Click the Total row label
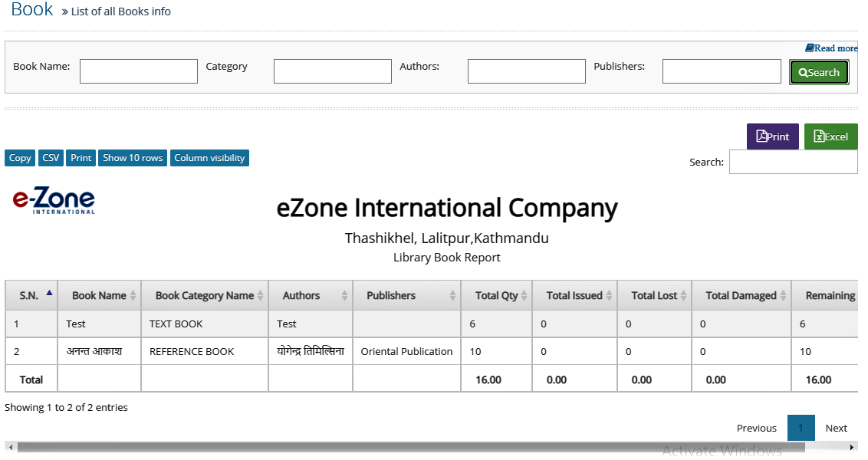This screenshot has height=460, width=868. tap(31, 379)
